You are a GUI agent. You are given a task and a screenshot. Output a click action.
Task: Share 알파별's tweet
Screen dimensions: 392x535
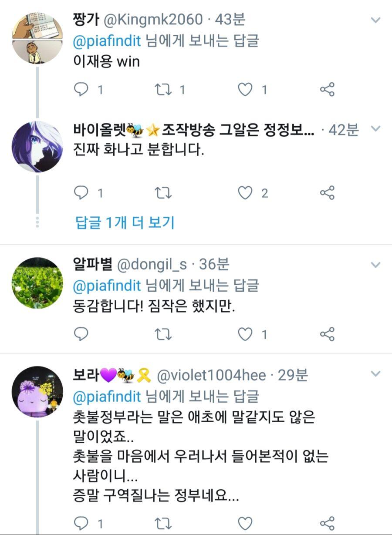tap(327, 334)
